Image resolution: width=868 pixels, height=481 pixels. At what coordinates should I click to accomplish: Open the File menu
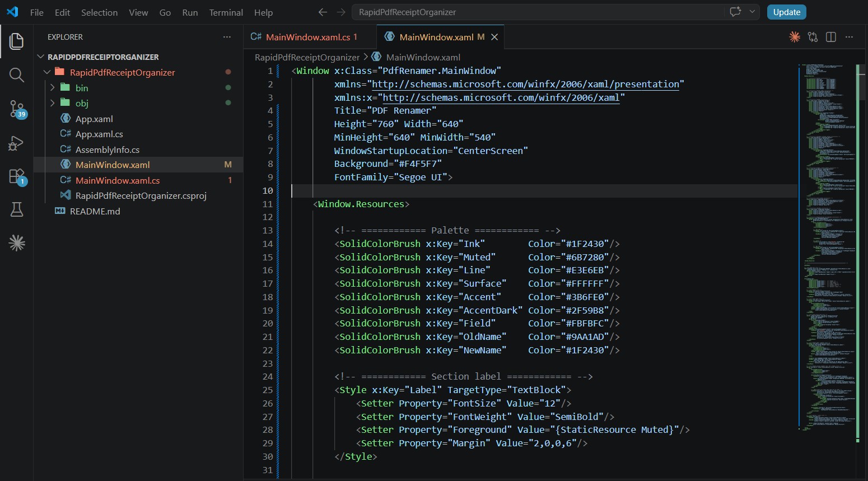click(x=37, y=12)
